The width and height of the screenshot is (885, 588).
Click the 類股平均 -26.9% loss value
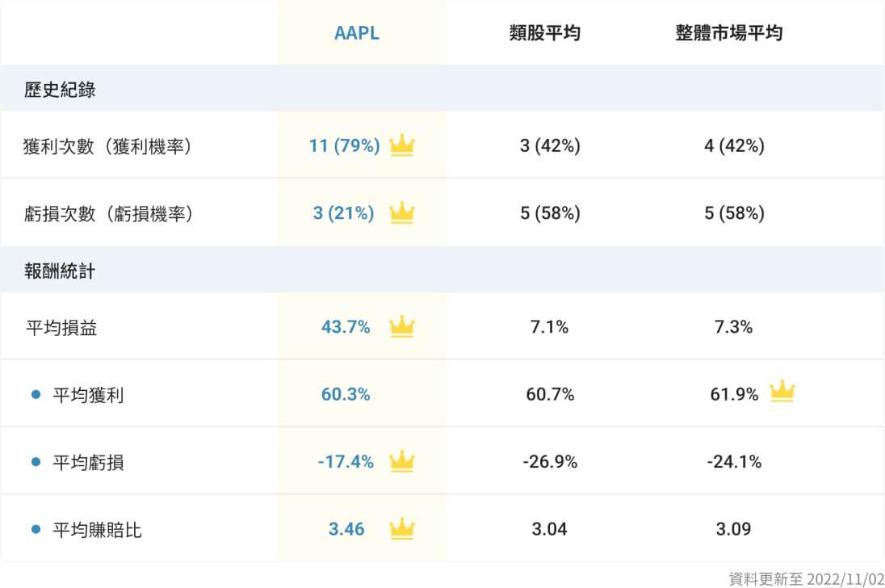click(550, 462)
